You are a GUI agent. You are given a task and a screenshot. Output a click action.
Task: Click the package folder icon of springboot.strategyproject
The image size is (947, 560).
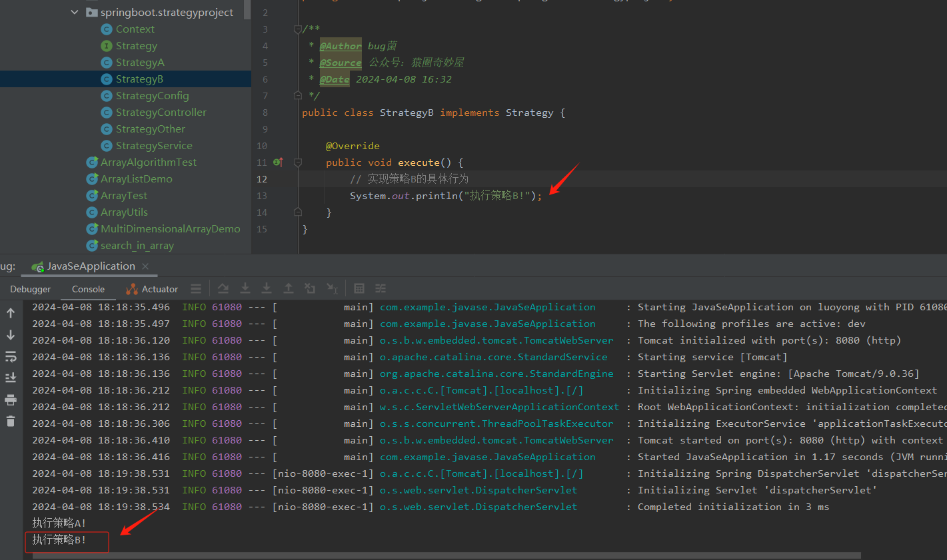click(92, 13)
